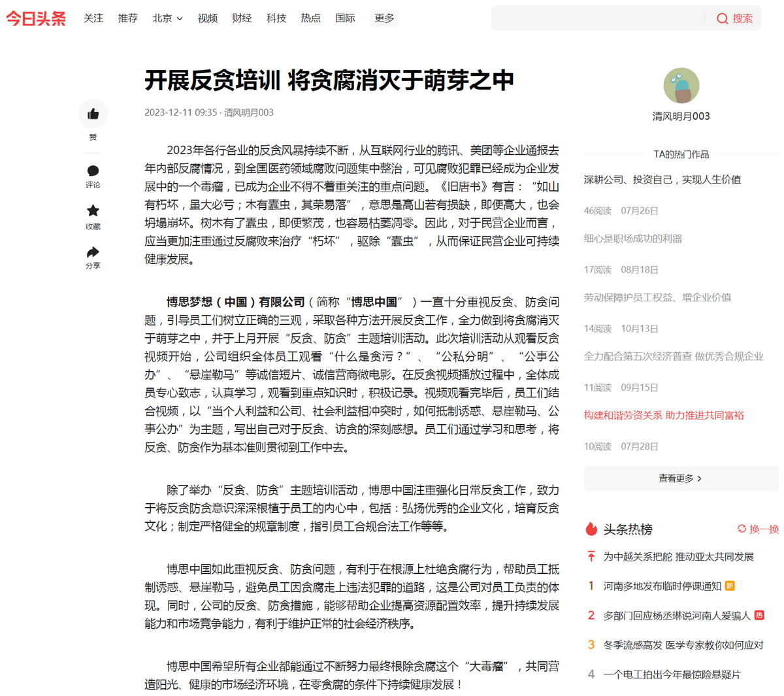Screen dimensions: 784x696
Task: Click the 搜索 button
Action: click(x=734, y=18)
